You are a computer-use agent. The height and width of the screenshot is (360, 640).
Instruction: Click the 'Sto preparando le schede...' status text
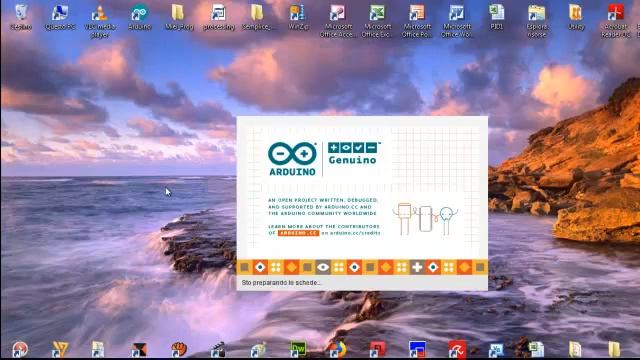pos(281,282)
